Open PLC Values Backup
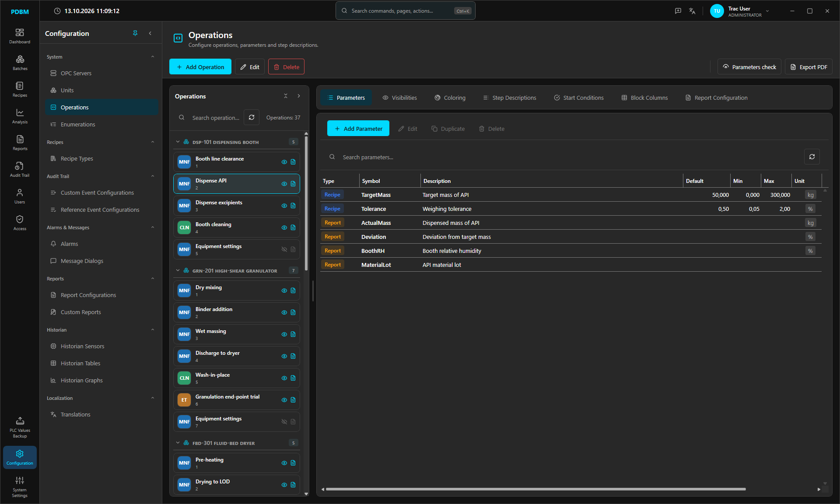This screenshot has height=504, width=840. click(x=20, y=427)
